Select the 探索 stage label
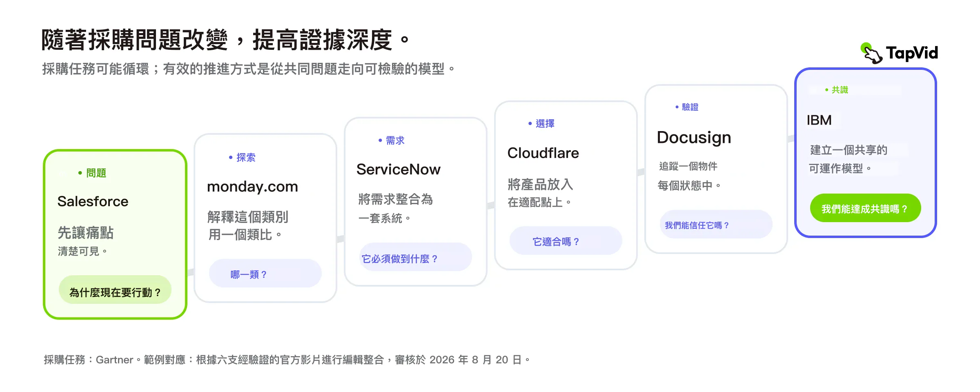 point(246,158)
